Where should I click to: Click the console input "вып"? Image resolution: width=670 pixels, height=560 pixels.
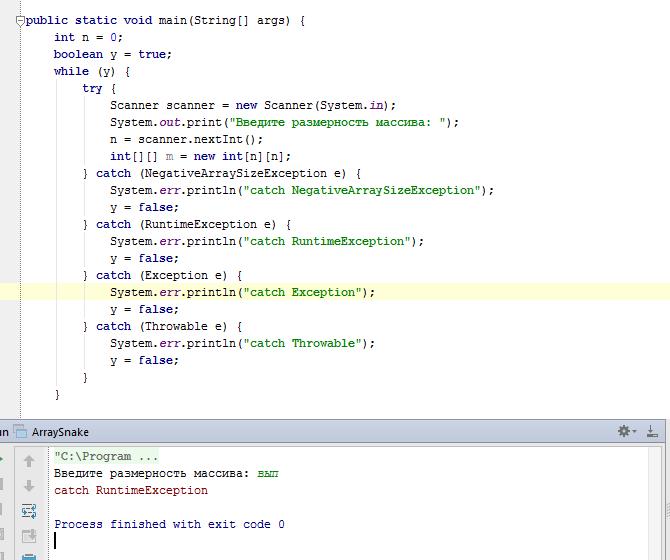pos(268,474)
